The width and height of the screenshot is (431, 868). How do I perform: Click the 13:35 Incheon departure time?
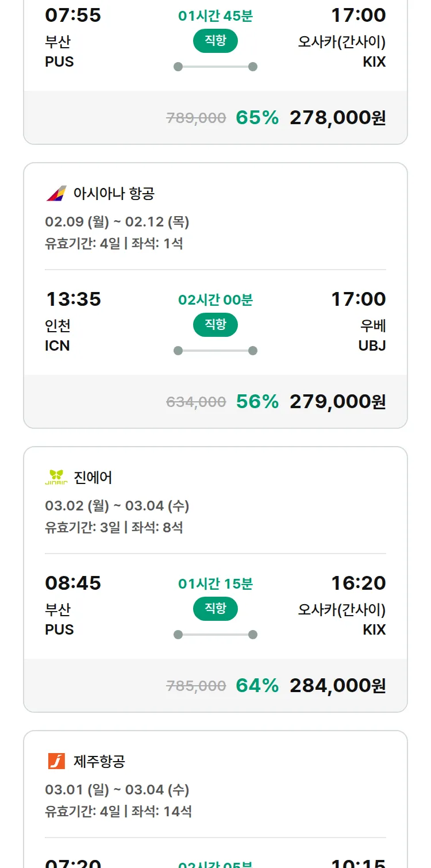pos(73,299)
